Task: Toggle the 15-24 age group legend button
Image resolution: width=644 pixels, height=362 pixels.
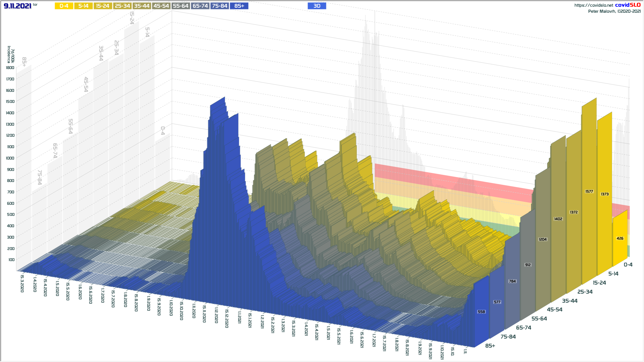Action: [103, 6]
